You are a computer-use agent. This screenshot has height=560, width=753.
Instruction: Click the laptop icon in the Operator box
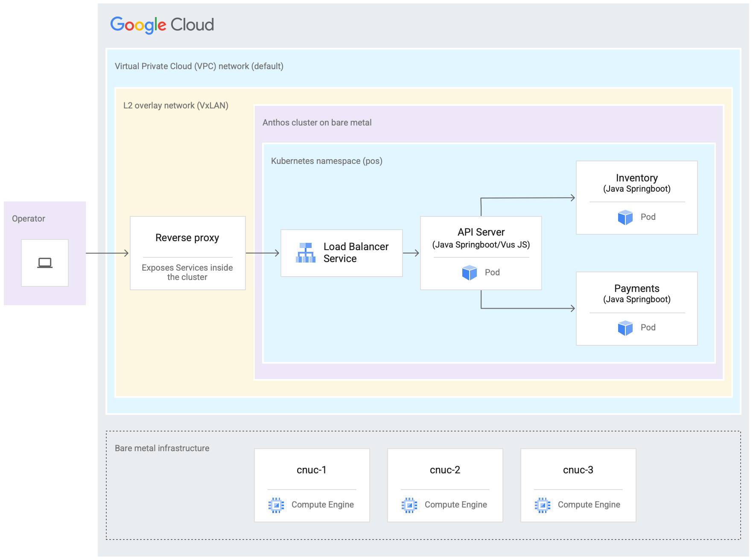pos(45,263)
